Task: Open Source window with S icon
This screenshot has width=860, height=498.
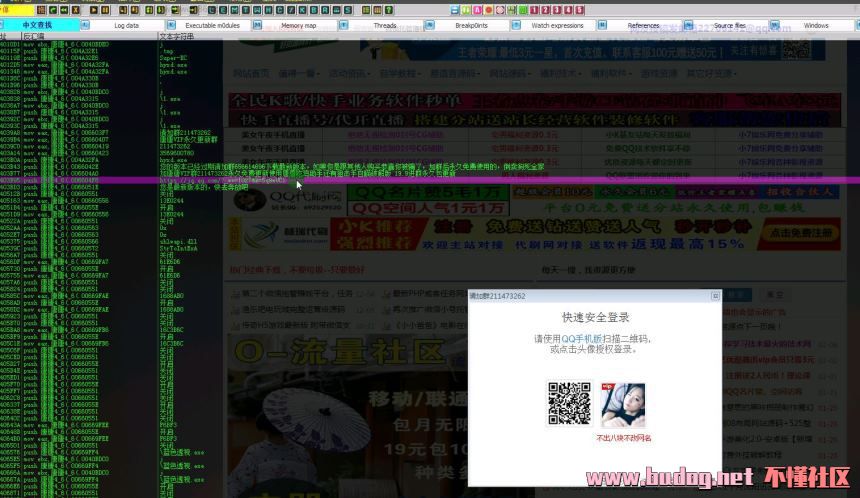Action: pos(348,10)
